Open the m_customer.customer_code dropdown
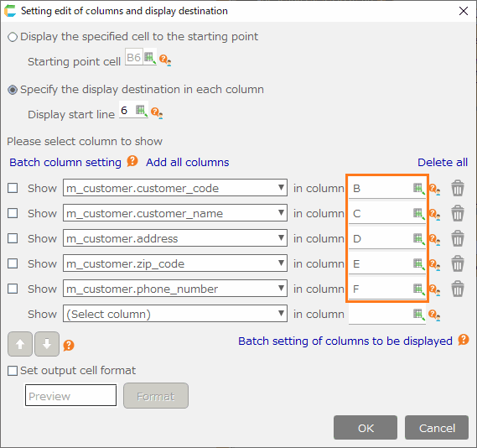The width and height of the screenshot is (477, 448). pos(175,188)
